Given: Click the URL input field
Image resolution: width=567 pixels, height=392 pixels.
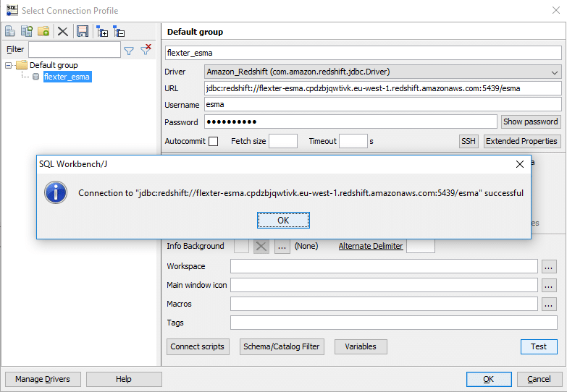Looking at the screenshot, I should click(x=382, y=88).
